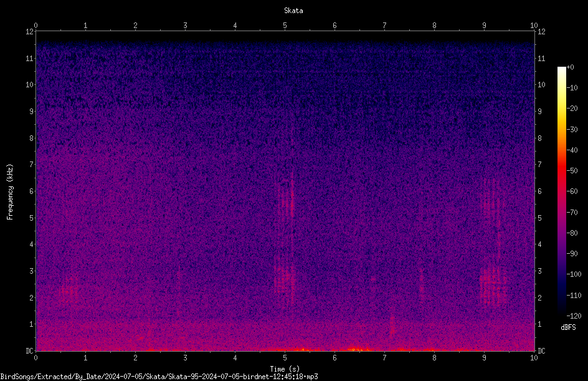Click the bright low-frequency noise near 6.5 seconds
The width and height of the screenshot is (588, 381).
tap(358, 349)
